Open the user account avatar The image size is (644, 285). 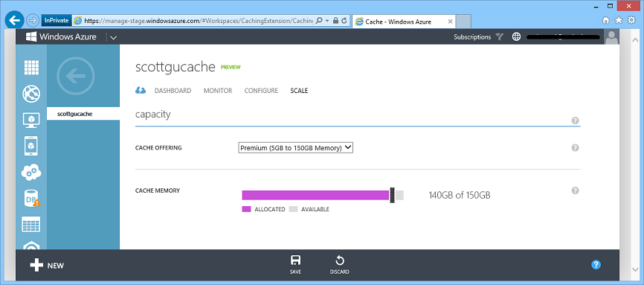612,37
